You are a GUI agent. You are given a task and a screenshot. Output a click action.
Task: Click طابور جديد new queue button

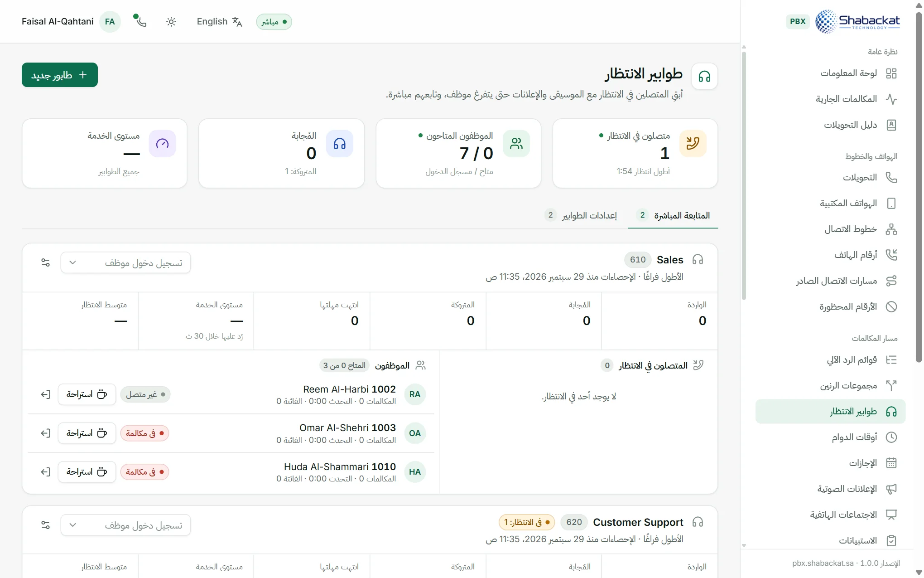[60, 75]
